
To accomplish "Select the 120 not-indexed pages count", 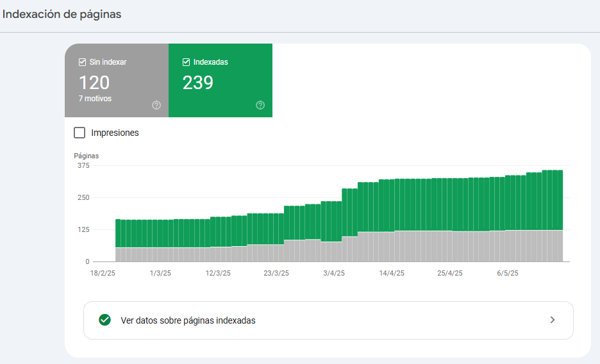I will click(94, 83).
